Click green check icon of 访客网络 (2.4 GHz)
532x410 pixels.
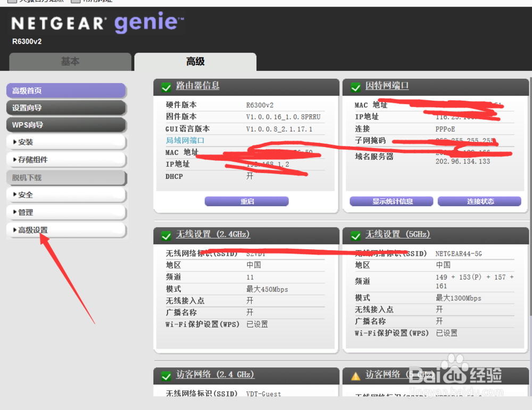click(x=166, y=376)
